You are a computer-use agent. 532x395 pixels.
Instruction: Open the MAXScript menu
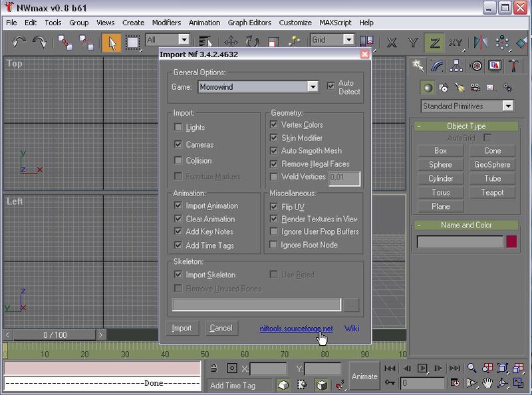(335, 23)
